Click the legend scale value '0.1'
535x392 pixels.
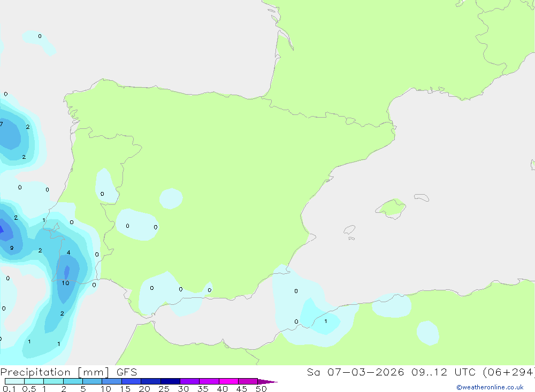click(x=9, y=389)
